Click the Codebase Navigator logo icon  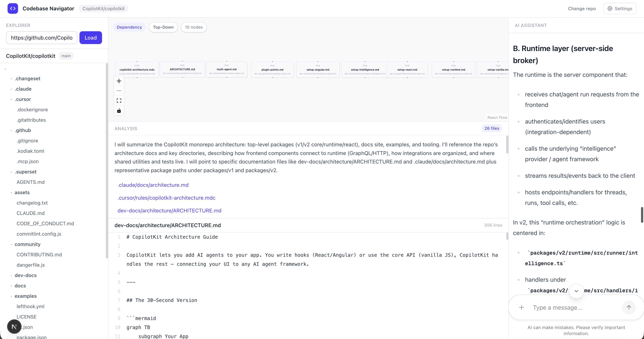(x=13, y=8)
